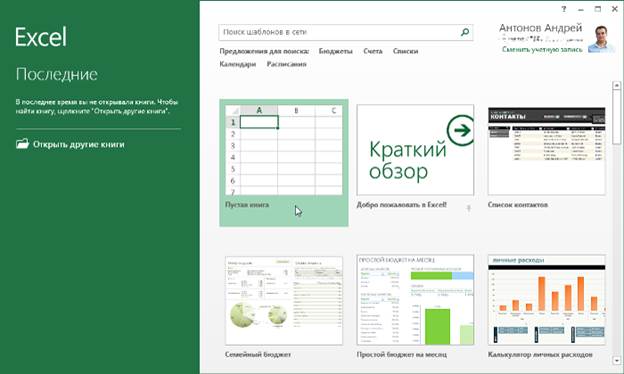Viewport: 624px width, 374px height.
Task: Click in Поиск шаблонов в сети search field
Action: 338,32
